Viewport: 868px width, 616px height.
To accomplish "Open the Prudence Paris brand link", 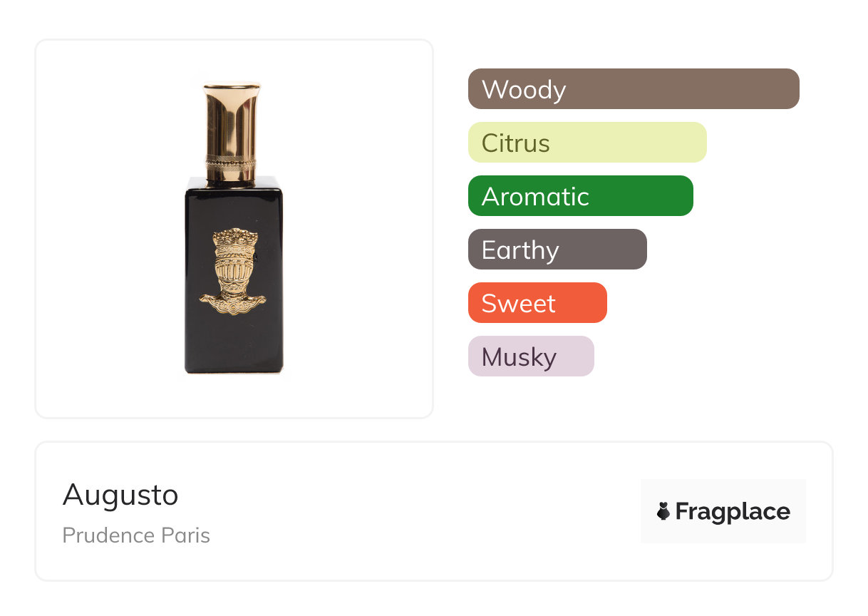I will pyautogui.click(x=136, y=535).
